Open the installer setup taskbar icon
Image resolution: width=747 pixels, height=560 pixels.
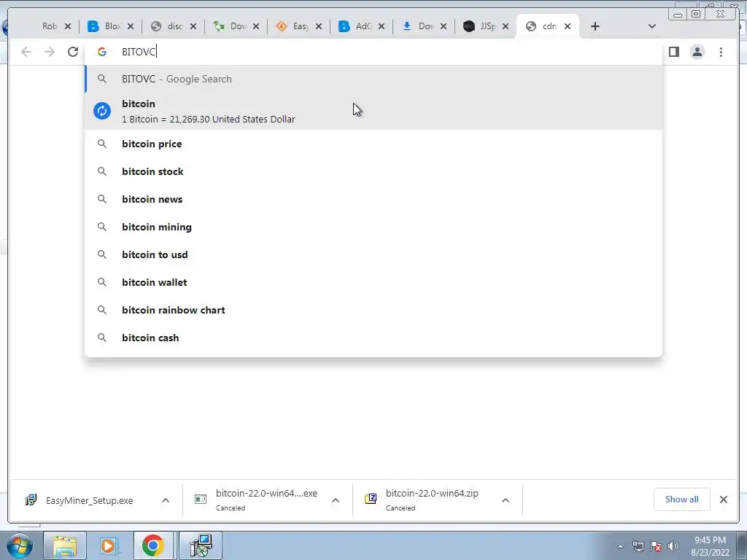pyautogui.click(x=201, y=545)
